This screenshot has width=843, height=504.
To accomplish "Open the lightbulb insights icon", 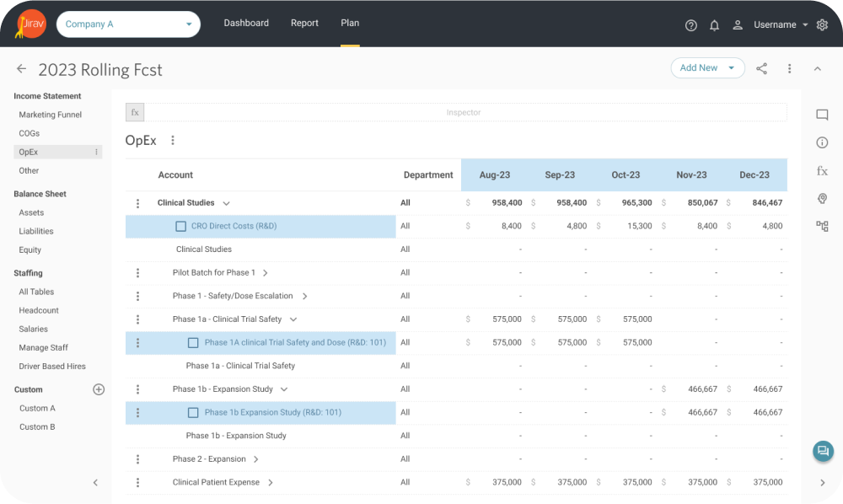I will tap(822, 199).
